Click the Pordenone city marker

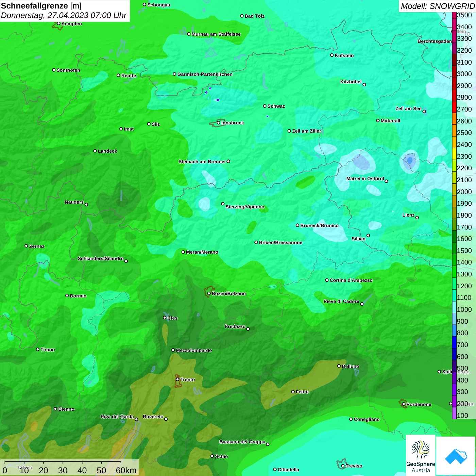(404, 404)
